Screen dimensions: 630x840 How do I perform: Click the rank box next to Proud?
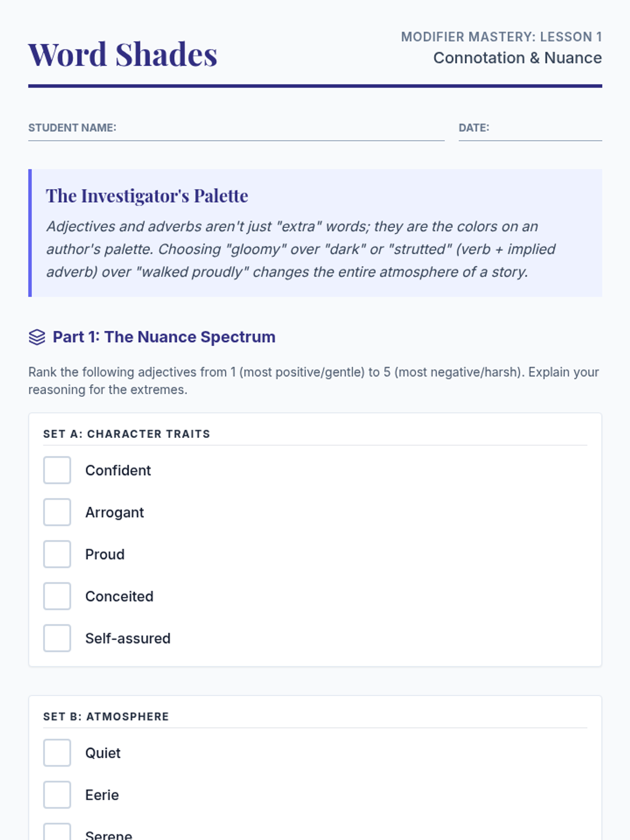(57, 554)
